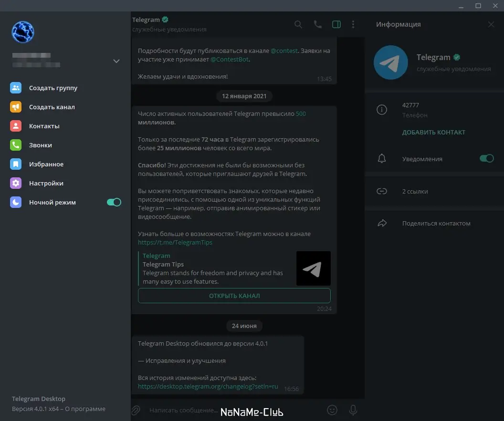Open Звонки in the side menu
Image resolution: width=504 pixels, height=421 pixels.
pyautogui.click(x=65, y=145)
